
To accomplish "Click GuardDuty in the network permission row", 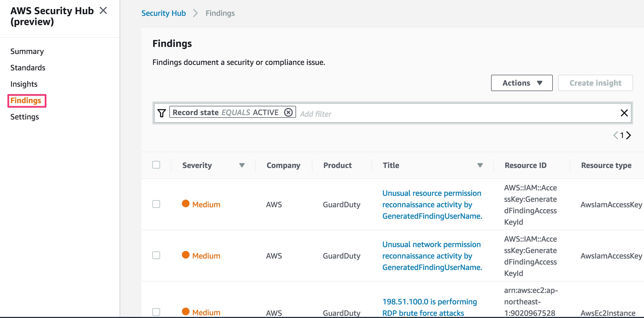I will pyautogui.click(x=341, y=256).
